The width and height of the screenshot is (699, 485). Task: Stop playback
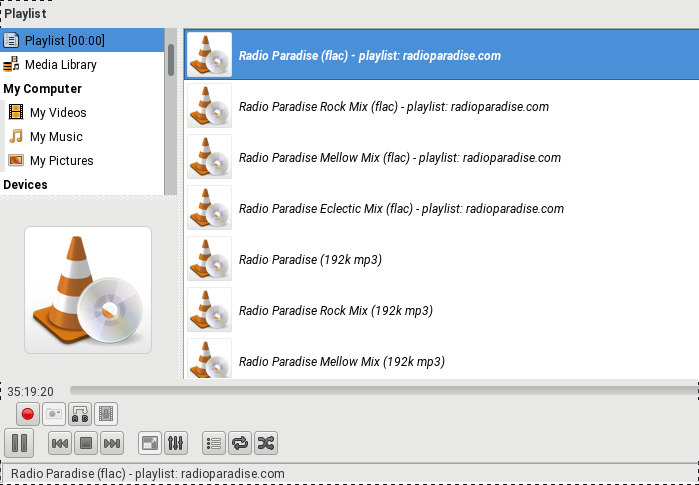86,443
